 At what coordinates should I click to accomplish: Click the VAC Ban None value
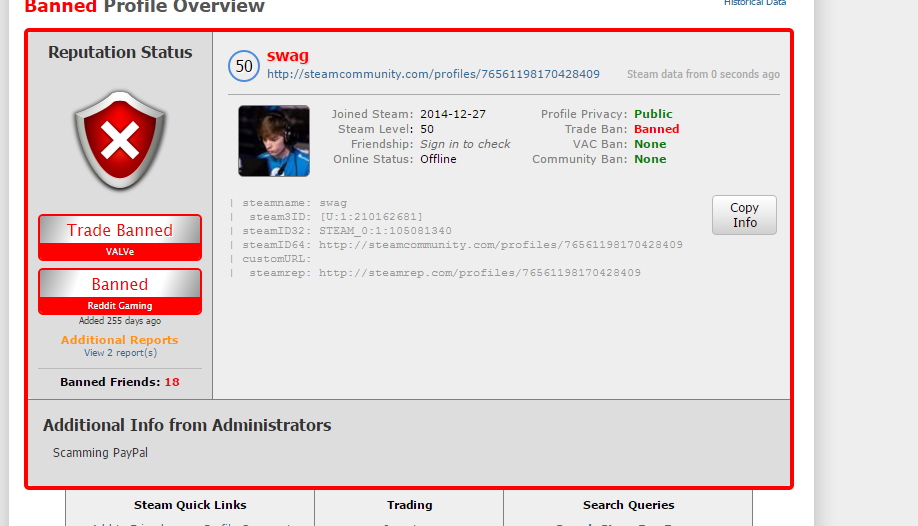point(650,144)
